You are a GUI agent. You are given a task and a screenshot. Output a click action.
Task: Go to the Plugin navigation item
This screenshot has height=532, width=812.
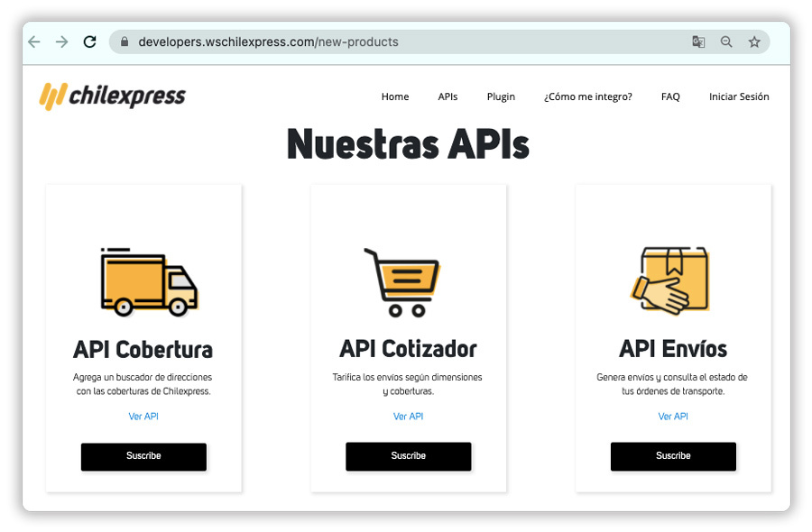(x=501, y=96)
